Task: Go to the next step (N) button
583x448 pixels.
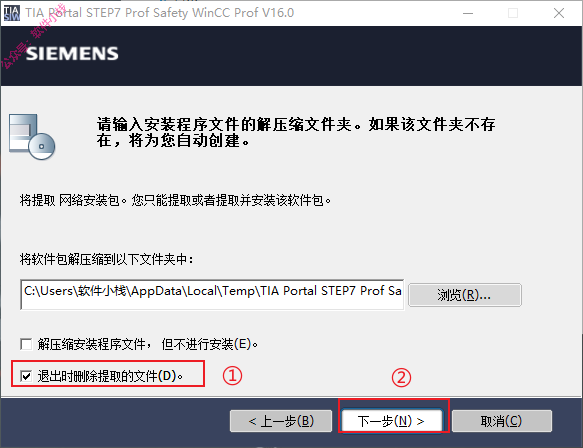Action: [392, 421]
